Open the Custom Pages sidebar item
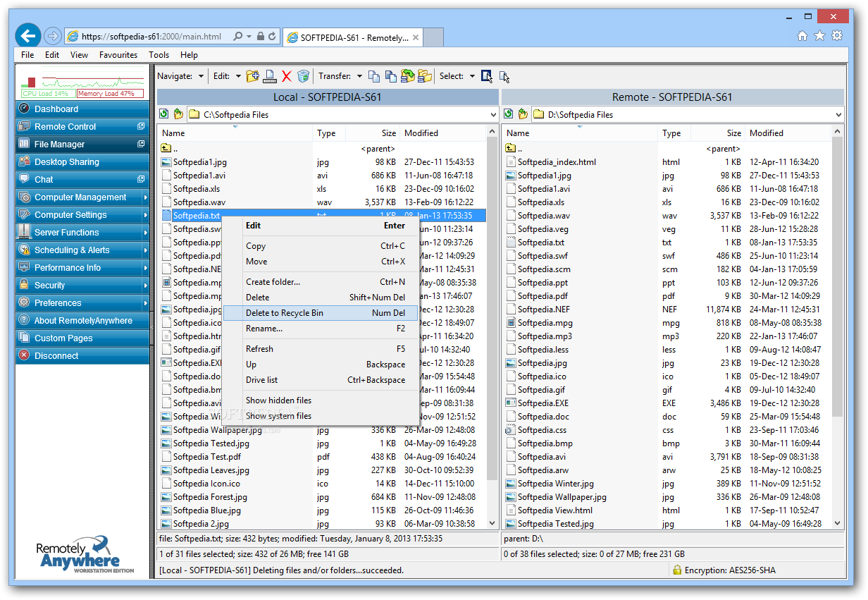 [82, 338]
